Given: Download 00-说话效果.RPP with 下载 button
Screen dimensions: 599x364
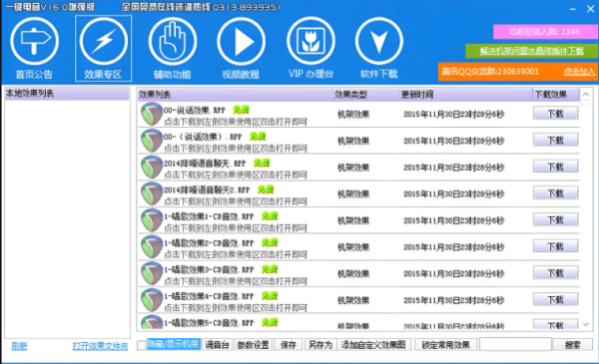Looking at the screenshot, I should 555,114.
